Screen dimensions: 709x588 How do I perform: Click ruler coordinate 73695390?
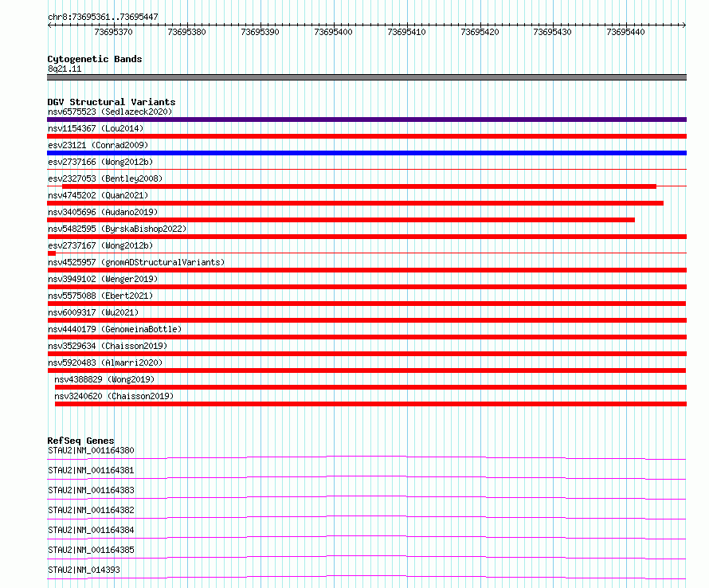tap(260, 32)
